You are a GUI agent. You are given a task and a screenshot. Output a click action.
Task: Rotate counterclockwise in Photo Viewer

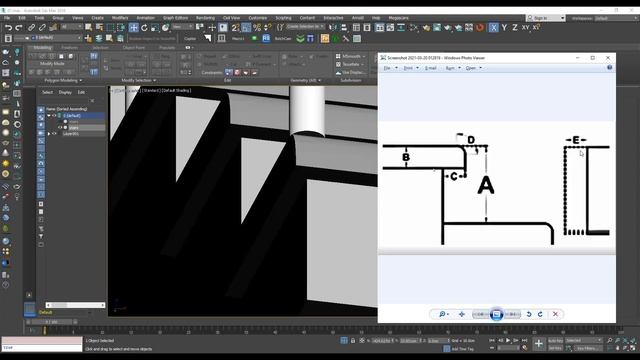click(529, 314)
